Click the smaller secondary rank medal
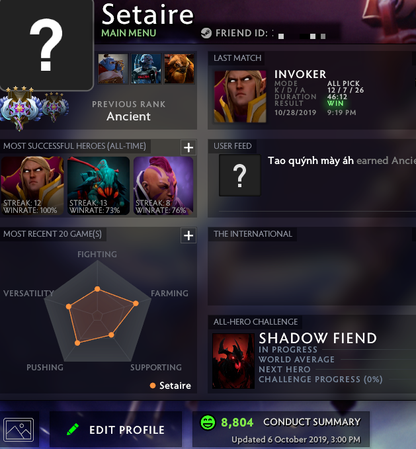Image resolution: width=416 pixels, height=449 pixels. [x=55, y=107]
